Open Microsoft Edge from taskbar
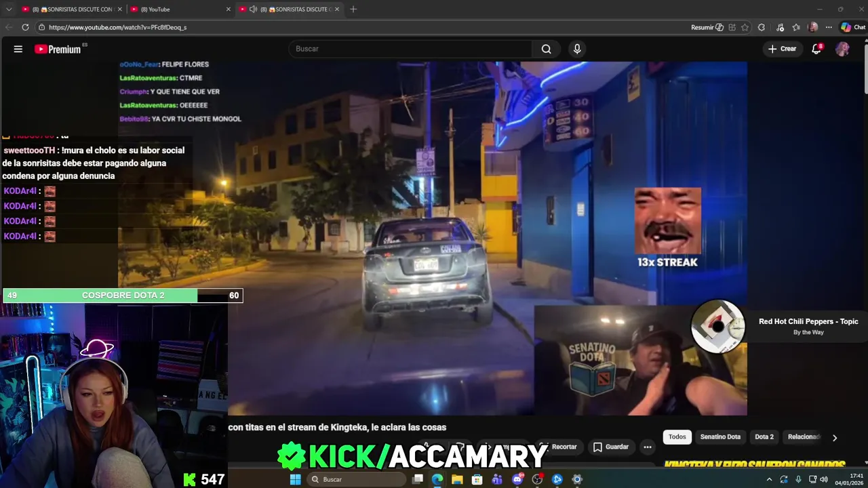The width and height of the screenshot is (868, 488). [437, 479]
